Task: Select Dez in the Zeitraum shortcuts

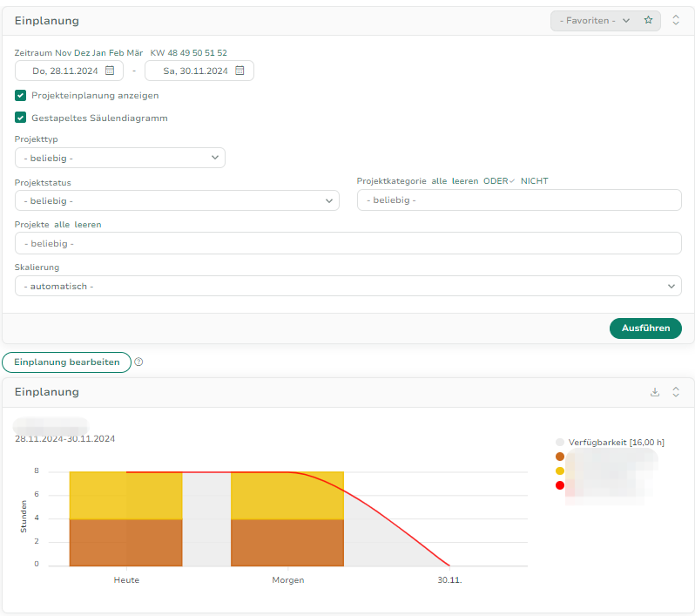Action: point(81,53)
